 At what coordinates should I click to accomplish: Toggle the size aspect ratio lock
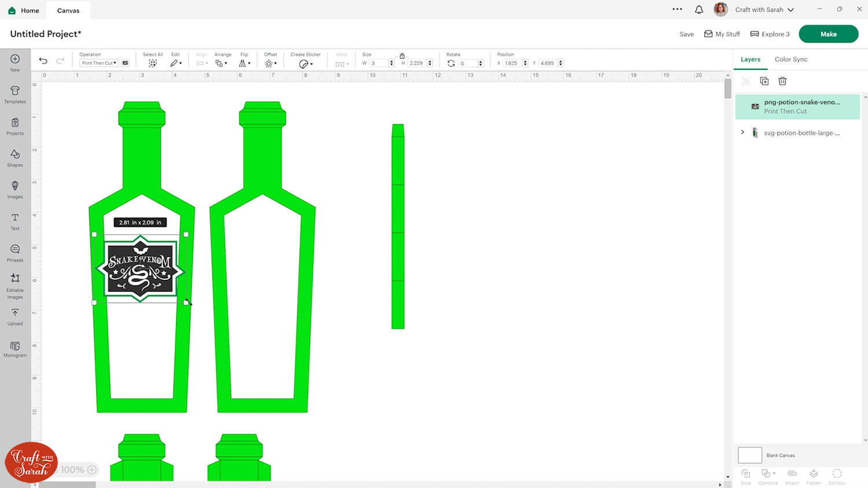(402, 56)
